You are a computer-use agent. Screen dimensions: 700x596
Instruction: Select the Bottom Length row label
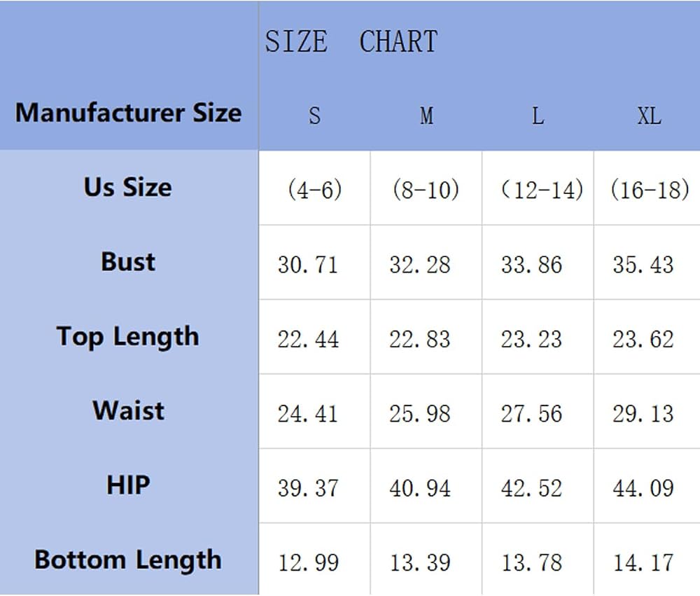(128, 560)
